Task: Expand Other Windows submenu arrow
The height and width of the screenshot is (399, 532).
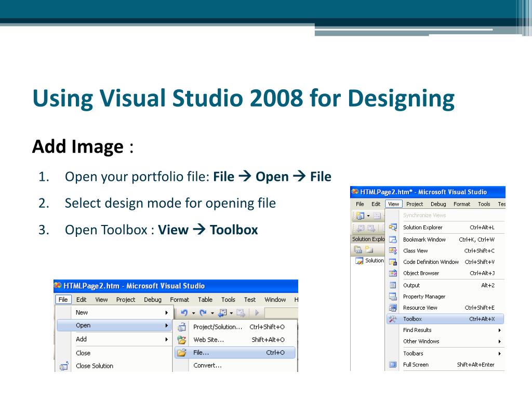Action: point(500,342)
